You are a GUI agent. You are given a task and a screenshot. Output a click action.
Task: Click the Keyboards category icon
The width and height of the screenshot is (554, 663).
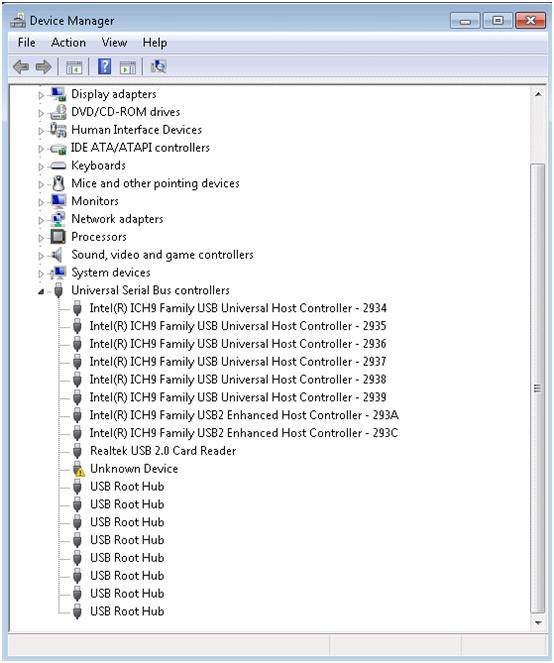pyautogui.click(x=58, y=166)
